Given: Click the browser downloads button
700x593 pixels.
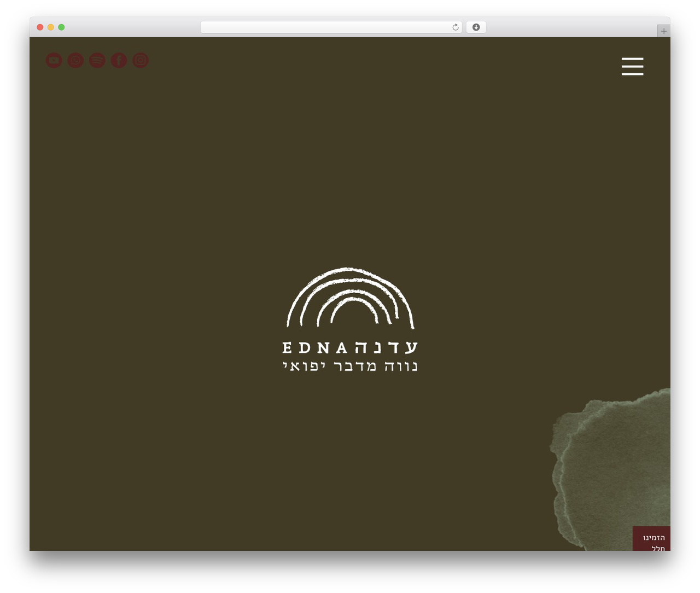Looking at the screenshot, I should tap(476, 27).
